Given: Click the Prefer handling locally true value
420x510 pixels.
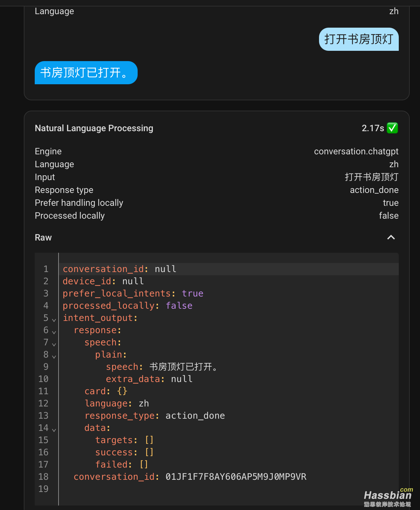Looking at the screenshot, I should [391, 203].
